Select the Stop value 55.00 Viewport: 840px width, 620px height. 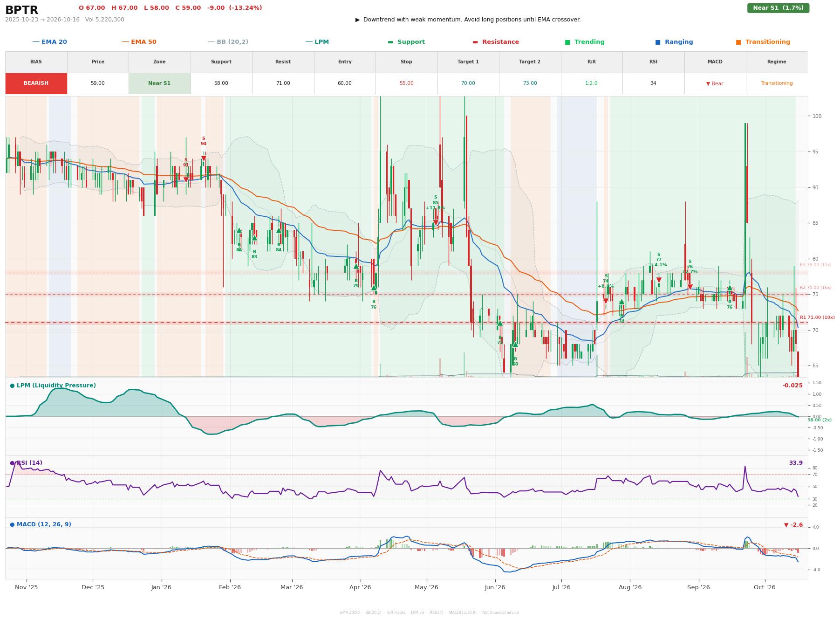[x=406, y=83]
